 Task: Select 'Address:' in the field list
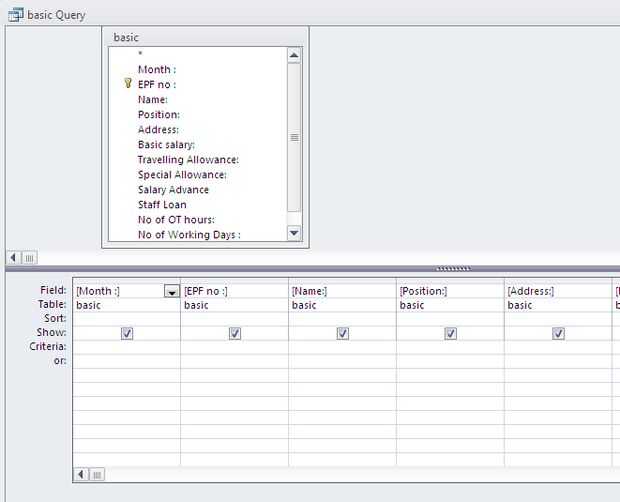pyautogui.click(x=158, y=130)
